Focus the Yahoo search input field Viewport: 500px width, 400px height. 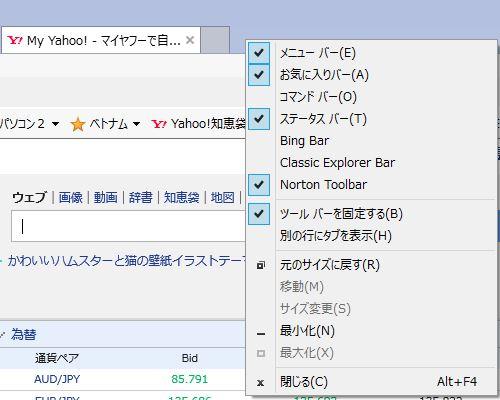tap(128, 226)
